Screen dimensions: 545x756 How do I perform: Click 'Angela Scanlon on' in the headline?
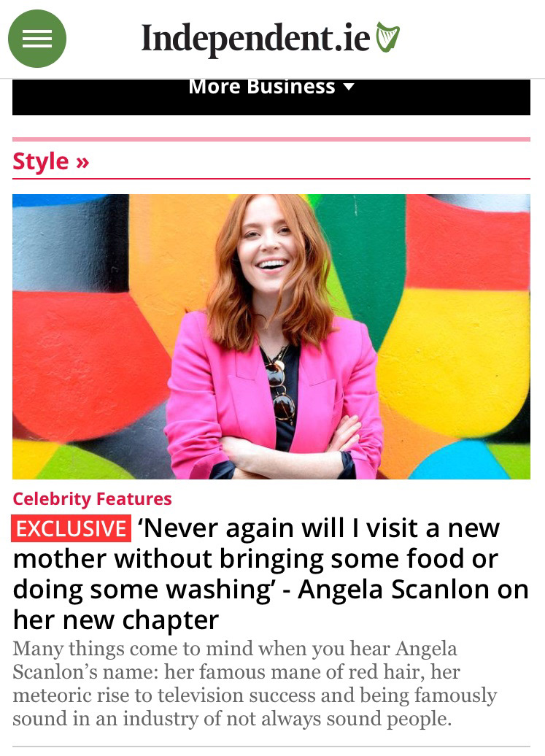point(414,589)
